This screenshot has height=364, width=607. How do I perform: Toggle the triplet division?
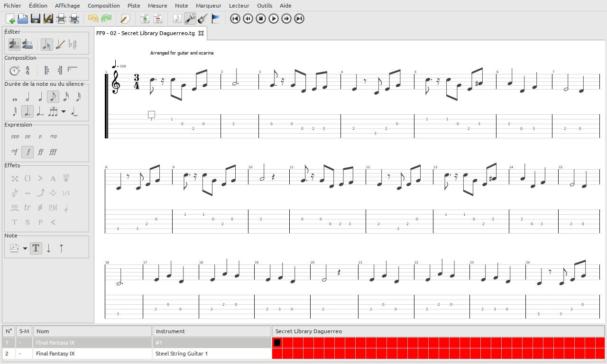pos(53,112)
